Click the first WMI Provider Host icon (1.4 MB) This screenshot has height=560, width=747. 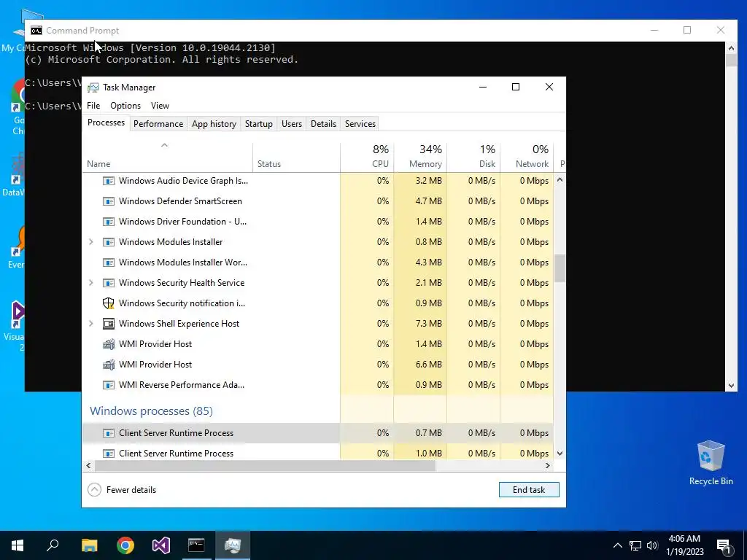coord(109,344)
